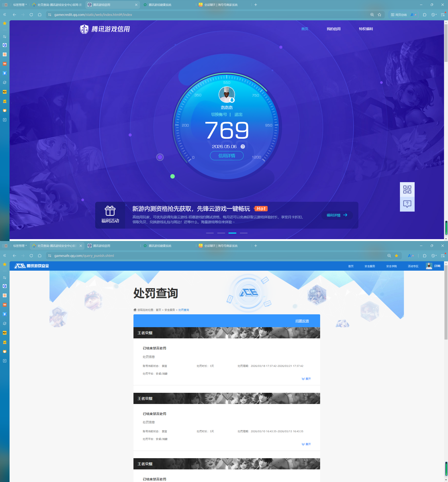This screenshot has height=482, width=448.
Task: Collapse the sidebar with the top browser's double-chevron
Action: click(x=5, y=15)
